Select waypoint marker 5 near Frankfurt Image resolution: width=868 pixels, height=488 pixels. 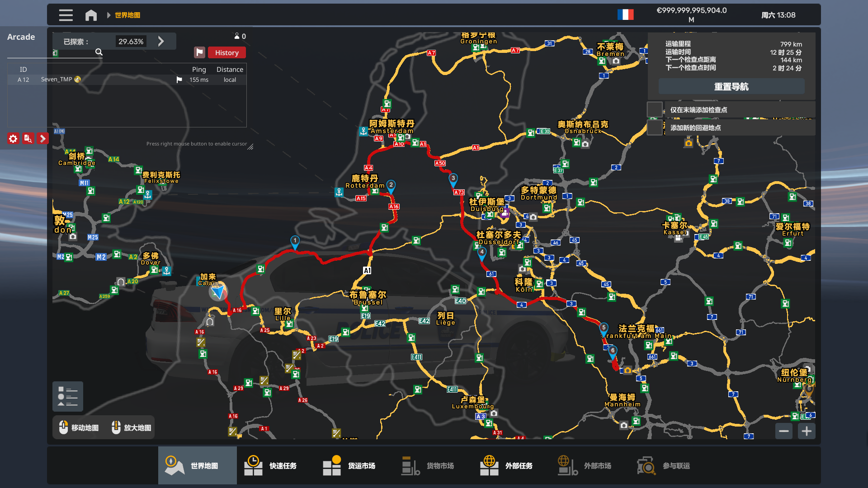pos(604,329)
